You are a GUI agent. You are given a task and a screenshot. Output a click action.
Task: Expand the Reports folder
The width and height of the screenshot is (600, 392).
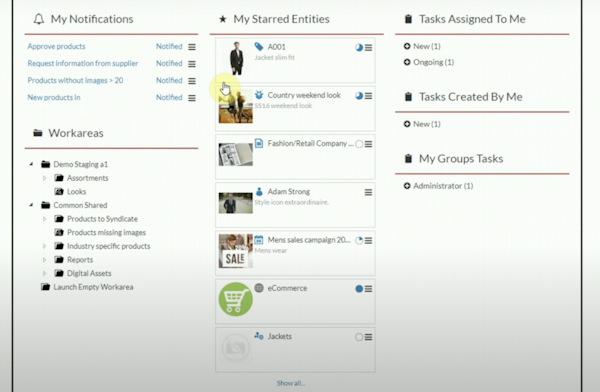coord(45,260)
